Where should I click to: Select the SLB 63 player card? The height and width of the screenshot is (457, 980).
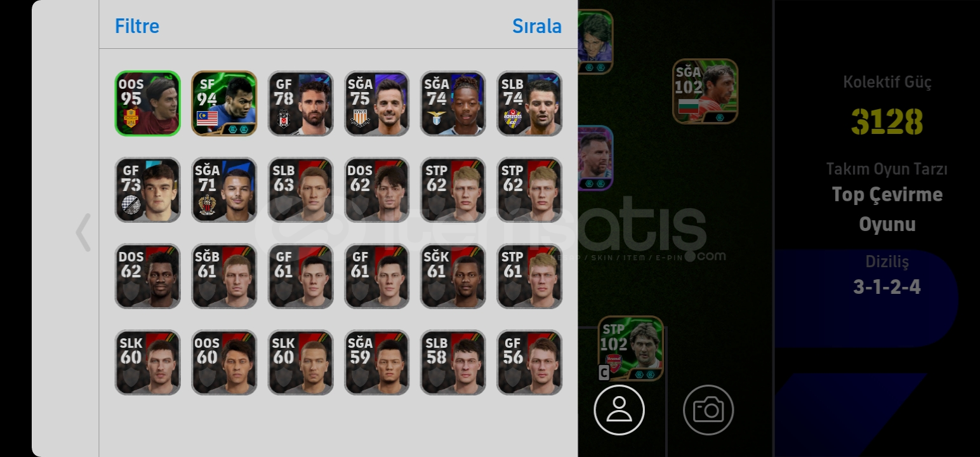pyautogui.click(x=300, y=190)
